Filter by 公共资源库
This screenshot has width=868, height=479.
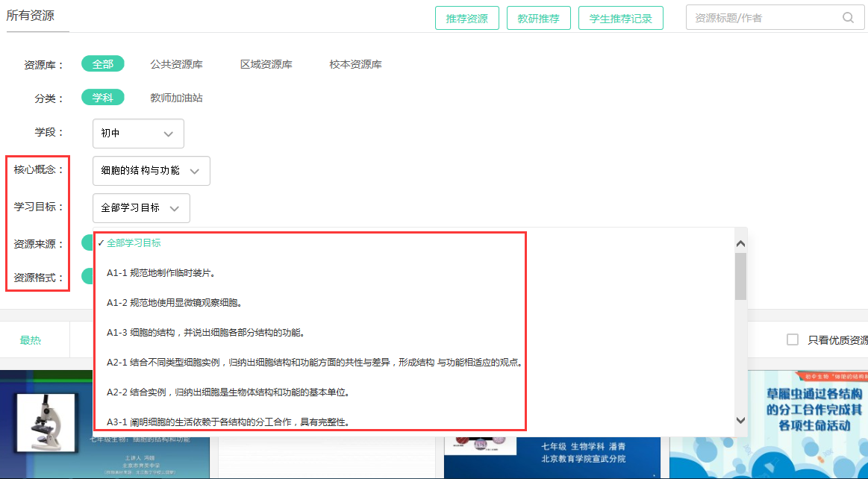tap(176, 64)
